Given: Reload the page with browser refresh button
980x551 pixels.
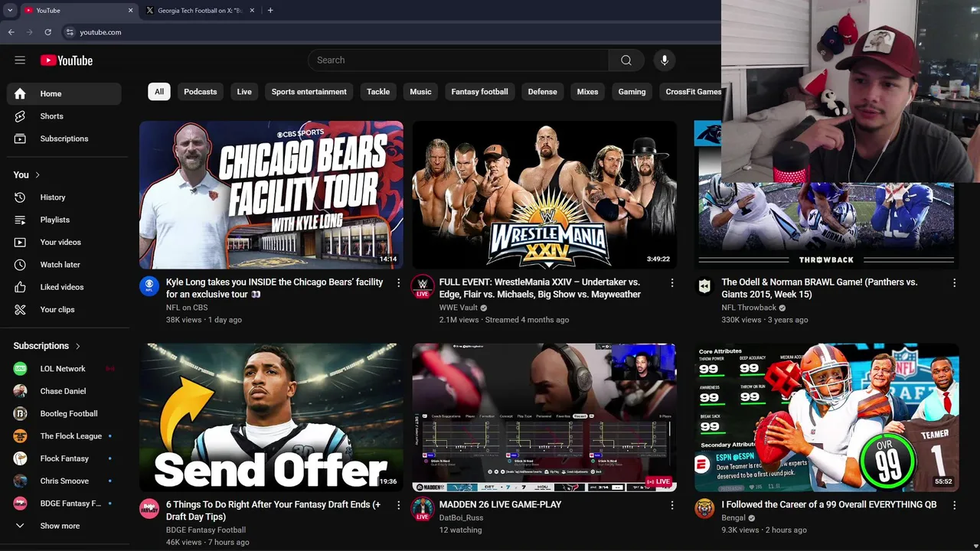Looking at the screenshot, I should tap(47, 32).
